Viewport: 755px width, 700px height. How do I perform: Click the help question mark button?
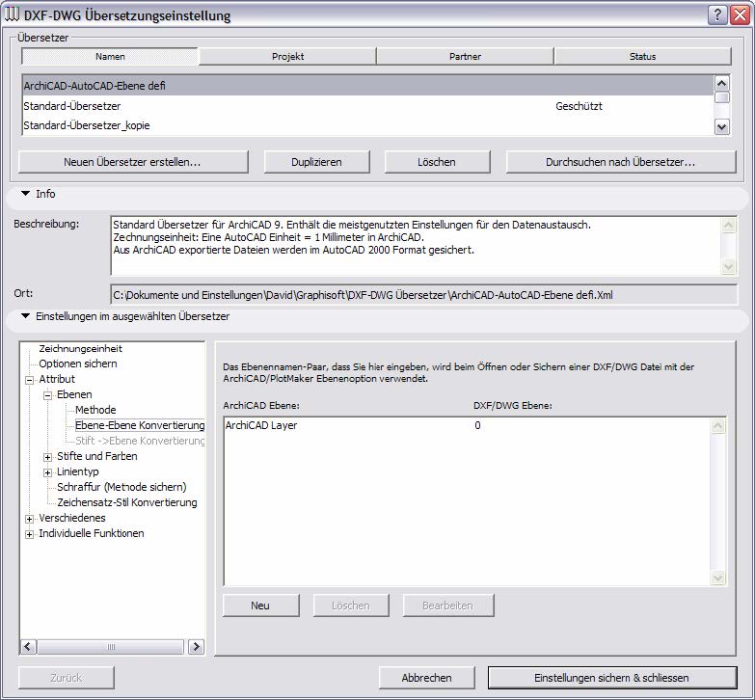[717, 14]
